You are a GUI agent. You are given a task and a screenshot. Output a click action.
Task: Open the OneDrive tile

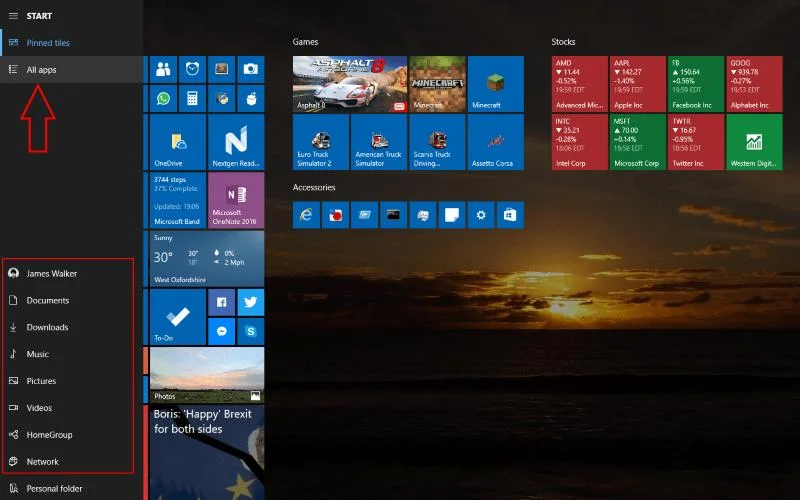click(178, 142)
